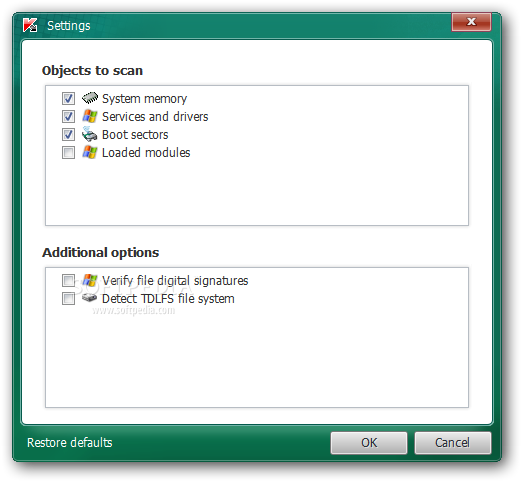
Task: Click the Services and drivers Windows flag icon
Action: tap(90, 116)
